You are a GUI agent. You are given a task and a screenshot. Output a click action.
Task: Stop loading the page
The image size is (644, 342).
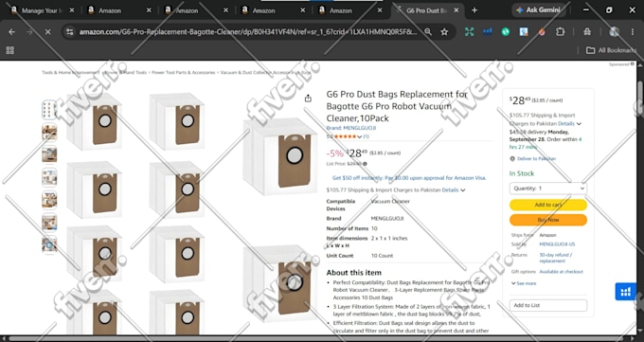[47, 31]
